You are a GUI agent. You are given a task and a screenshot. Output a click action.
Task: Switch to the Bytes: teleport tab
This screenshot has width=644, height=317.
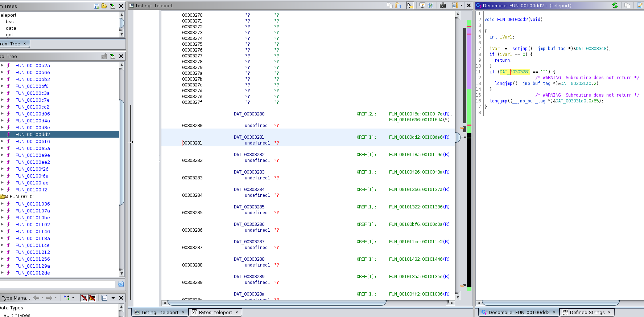coord(215,312)
